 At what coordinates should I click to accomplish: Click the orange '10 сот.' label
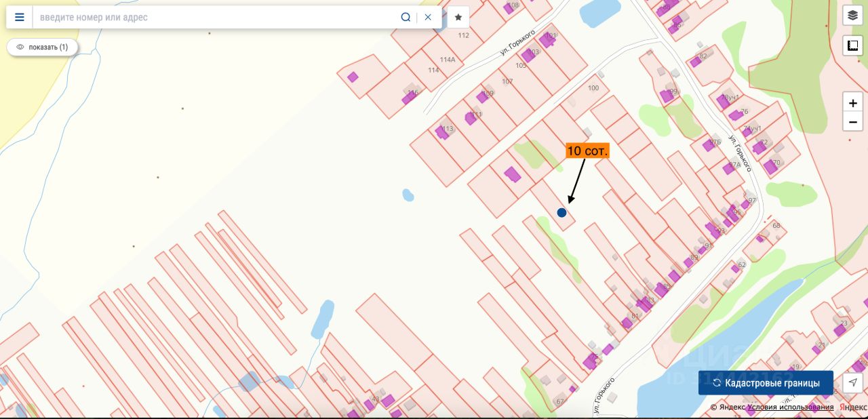tap(588, 151)
